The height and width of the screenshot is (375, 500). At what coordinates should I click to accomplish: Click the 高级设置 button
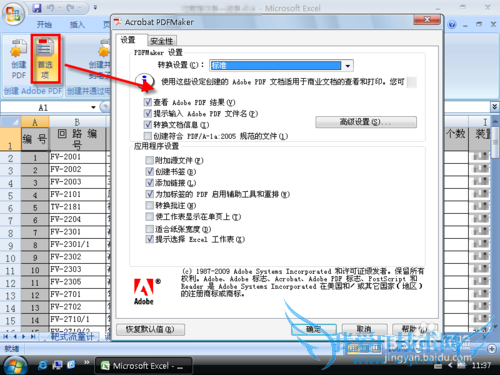tap(366, 122)
